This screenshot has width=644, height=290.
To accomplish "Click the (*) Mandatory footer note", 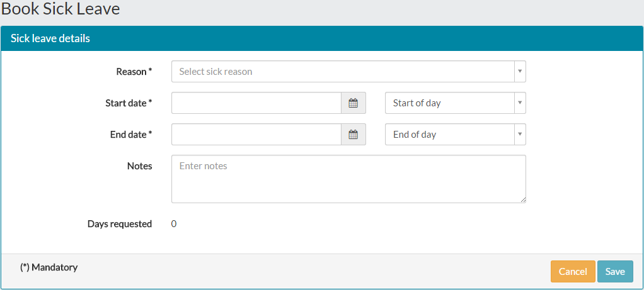I will click(49, 267).
